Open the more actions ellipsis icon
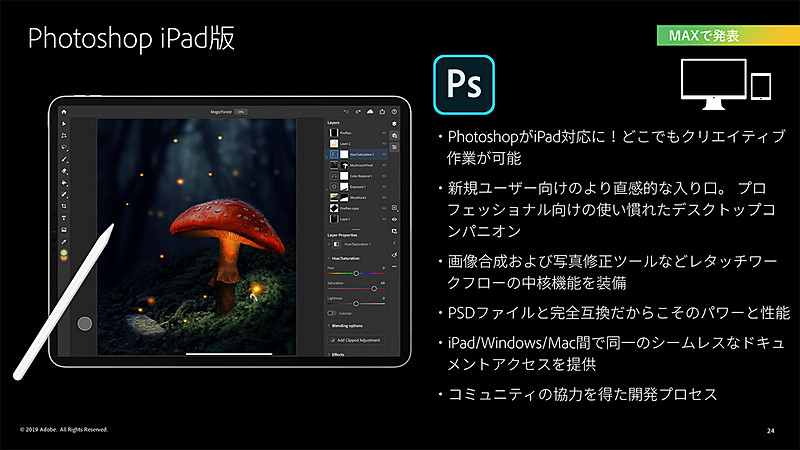Viewport: 800px width, 450px height. [x=394, y=266]
